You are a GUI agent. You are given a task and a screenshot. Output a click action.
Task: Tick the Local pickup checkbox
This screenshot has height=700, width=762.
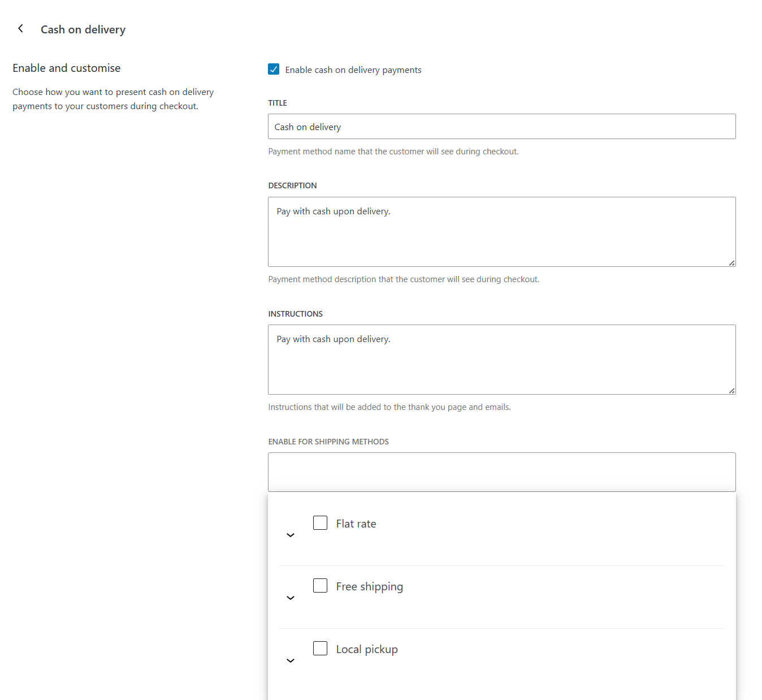click(x=320, y=648)
